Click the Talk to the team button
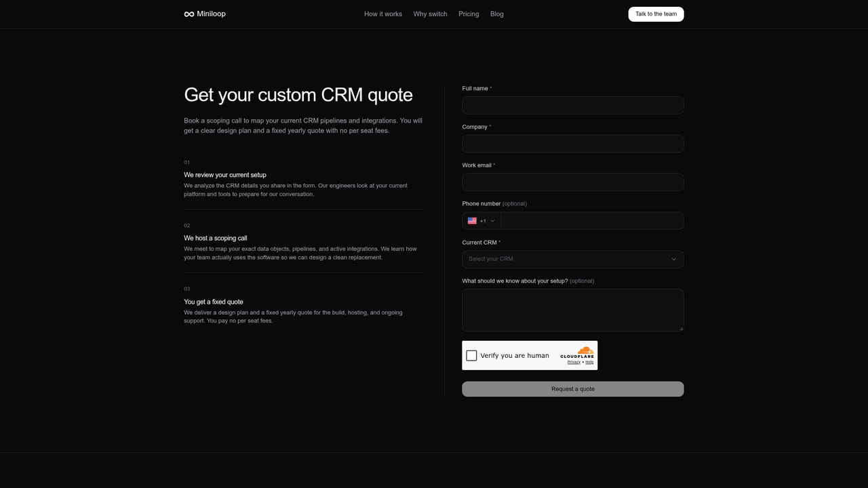 pos(656,14)
